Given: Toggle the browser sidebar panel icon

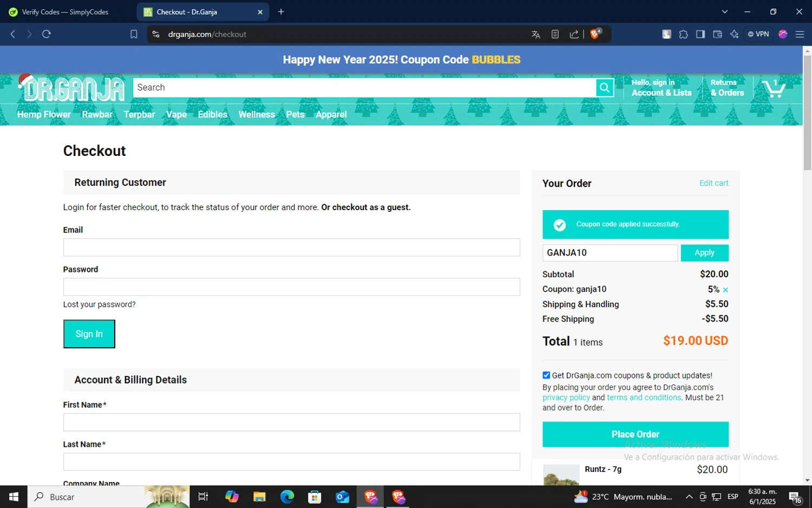Looking at the screenshot, I should tap(700, 34).
